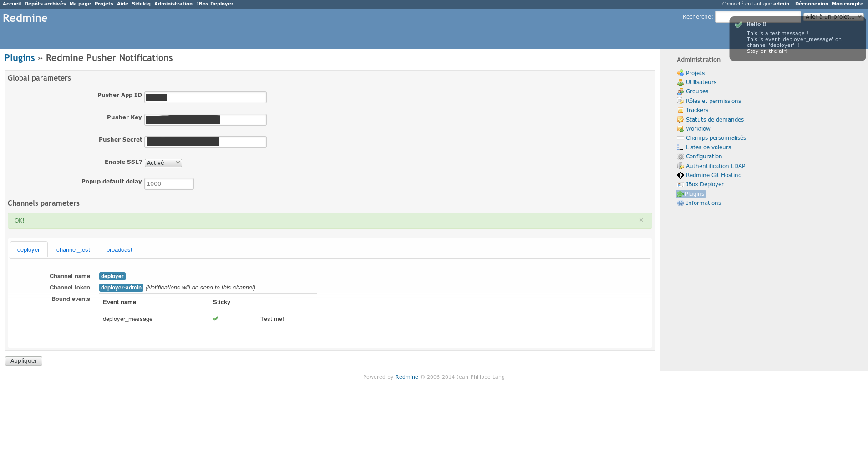Click the Redmine Git Hosting diamond icon
Viewport: 868px width, 462px height.
tap(680, 175)
